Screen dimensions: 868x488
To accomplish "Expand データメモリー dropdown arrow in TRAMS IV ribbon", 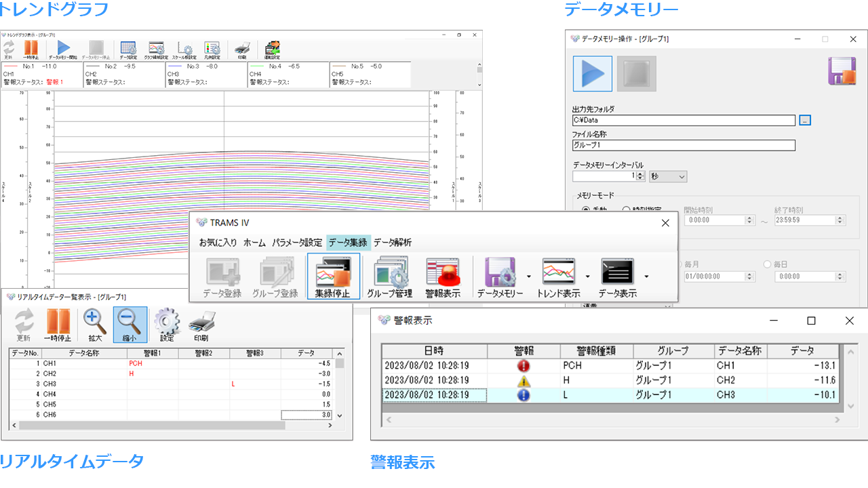I will tap(528, 277).
